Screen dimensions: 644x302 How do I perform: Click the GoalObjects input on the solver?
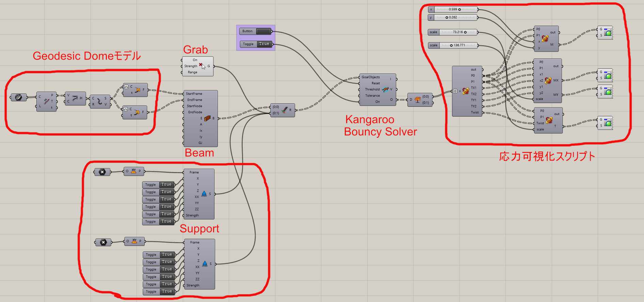371,77
